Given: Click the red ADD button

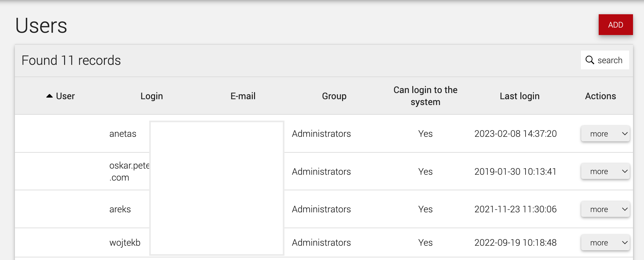Looking at the screenshot, I should point(616,25).
